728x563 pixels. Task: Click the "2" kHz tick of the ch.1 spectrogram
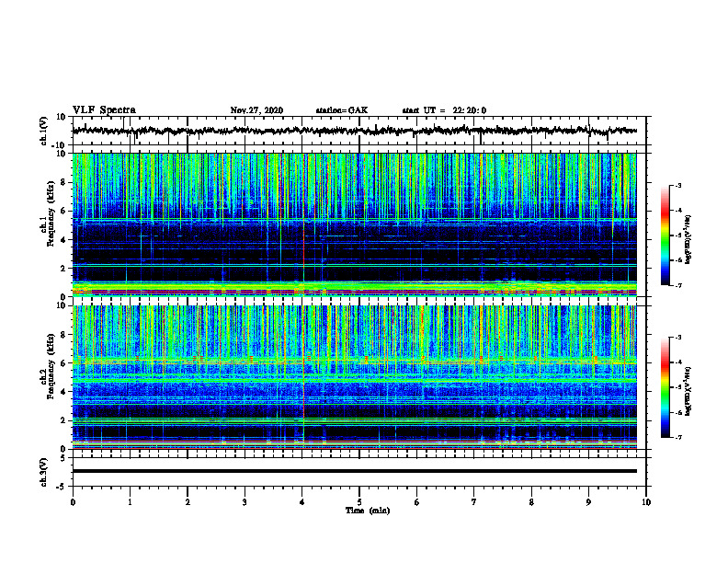(x=63, y=269)
